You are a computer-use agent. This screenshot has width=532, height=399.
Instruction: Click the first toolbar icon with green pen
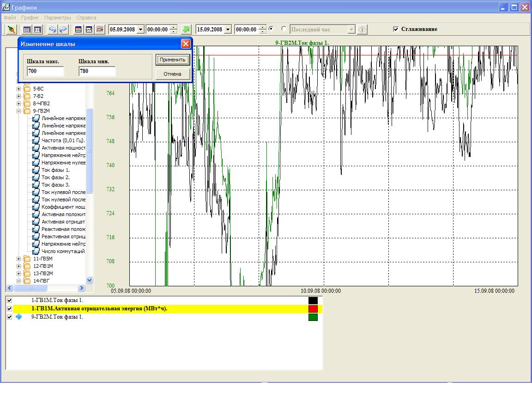click(x=12, y=30)
